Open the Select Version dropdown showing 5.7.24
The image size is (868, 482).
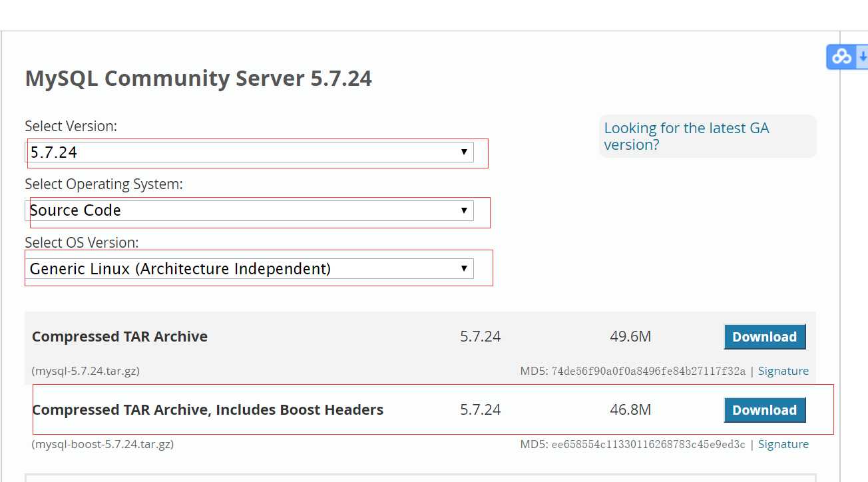tap(250, 152)
